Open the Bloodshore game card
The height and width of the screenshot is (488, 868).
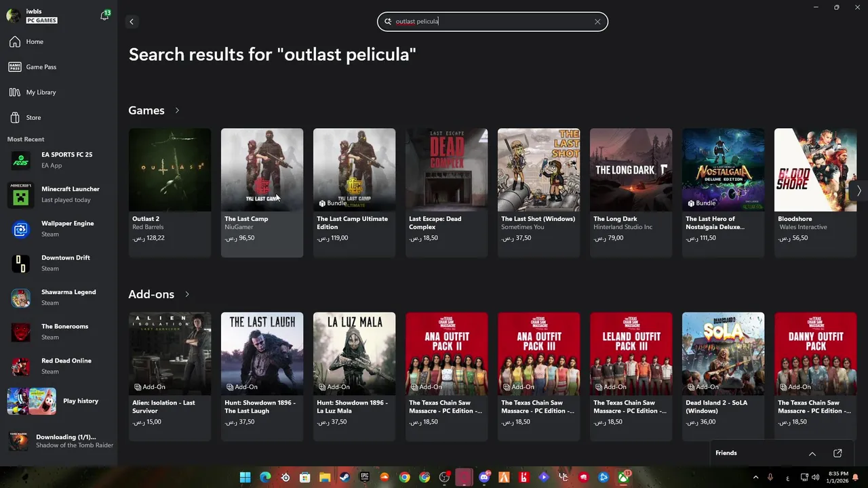[x=815, y=193]
